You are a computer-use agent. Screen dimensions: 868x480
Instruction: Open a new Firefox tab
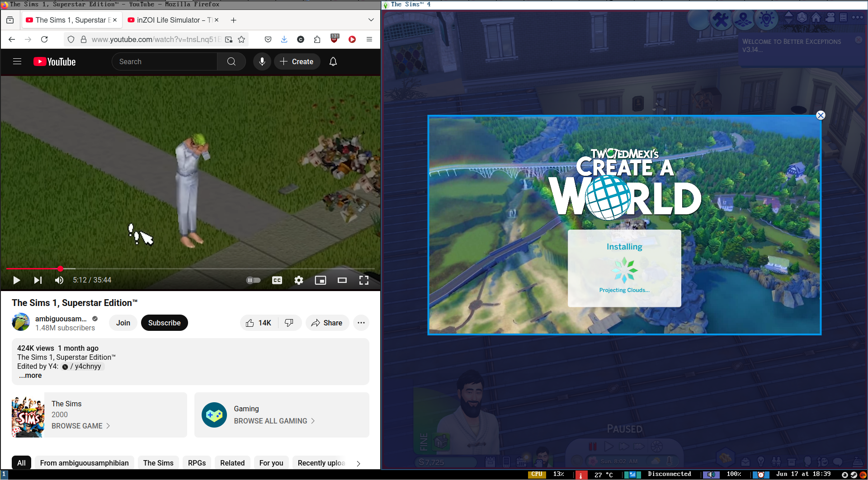[x=233, y=20]
